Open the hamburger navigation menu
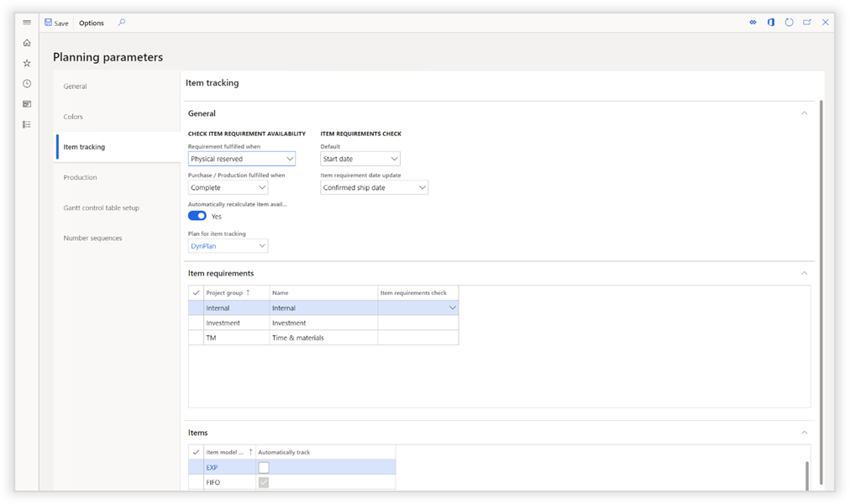Viewport: 850px width, 504px height. (27, 22)
